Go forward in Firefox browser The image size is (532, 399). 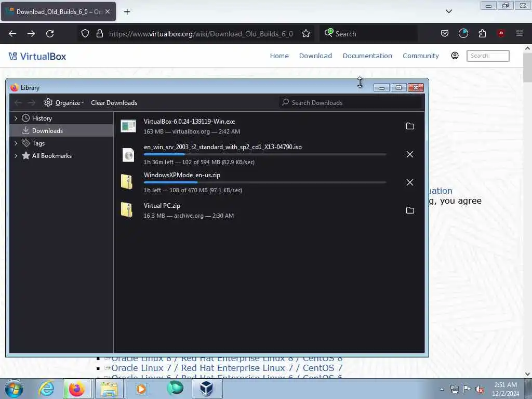click(x=31, y=34)
